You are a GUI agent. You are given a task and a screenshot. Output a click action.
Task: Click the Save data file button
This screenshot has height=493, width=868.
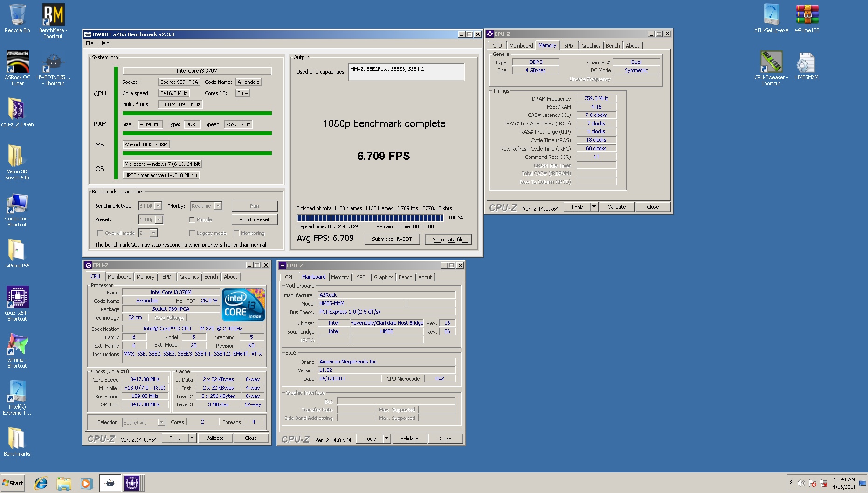click(448, 239)
